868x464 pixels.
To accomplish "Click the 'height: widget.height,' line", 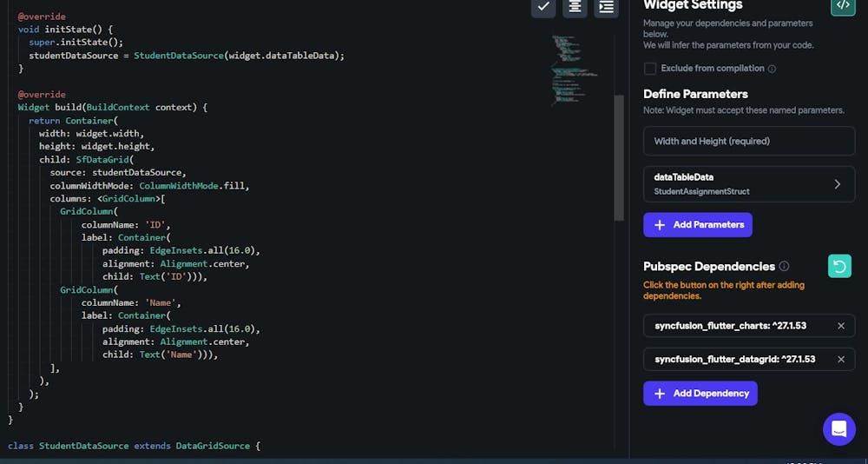I will pos(97,146).
